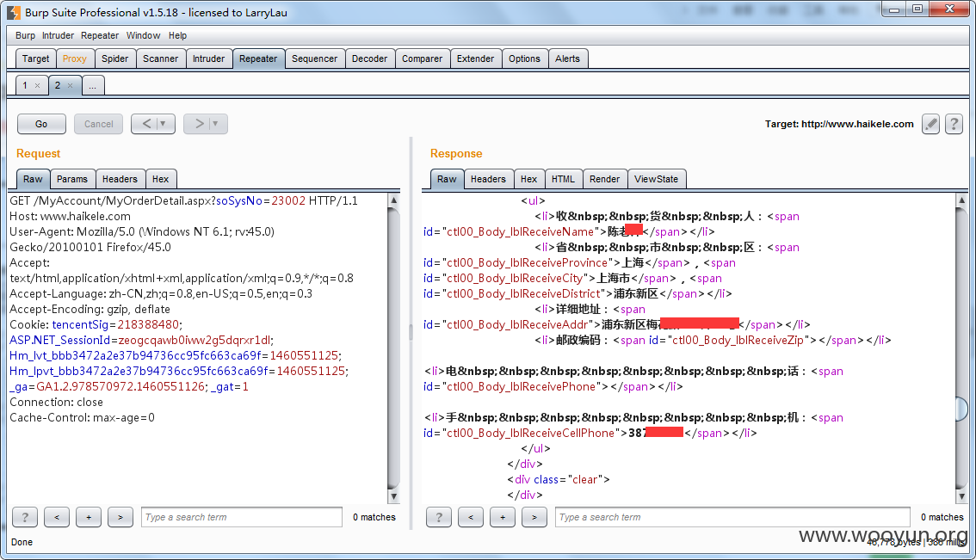
Task: Go forward to the next request in history
Action: point(198,124)
